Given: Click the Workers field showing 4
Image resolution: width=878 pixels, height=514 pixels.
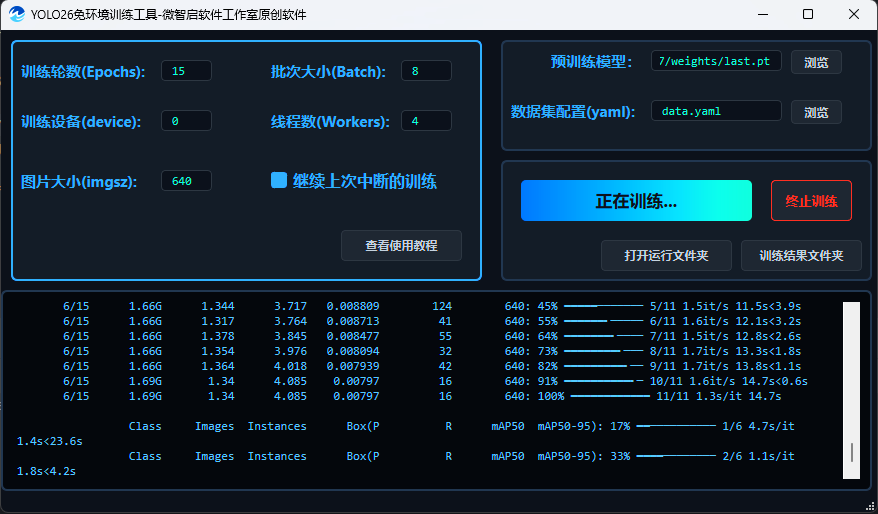Looking at the screenshot, I should point(427,120).
